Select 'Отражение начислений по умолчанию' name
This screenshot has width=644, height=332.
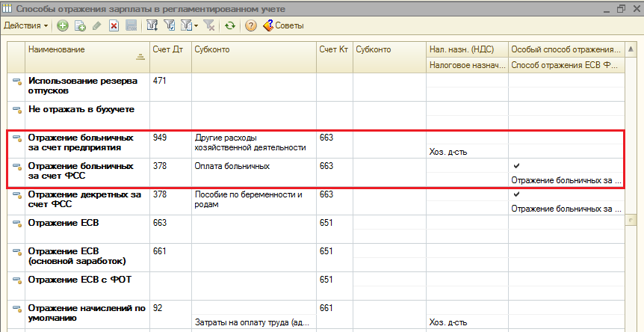(x=87, y=313)
